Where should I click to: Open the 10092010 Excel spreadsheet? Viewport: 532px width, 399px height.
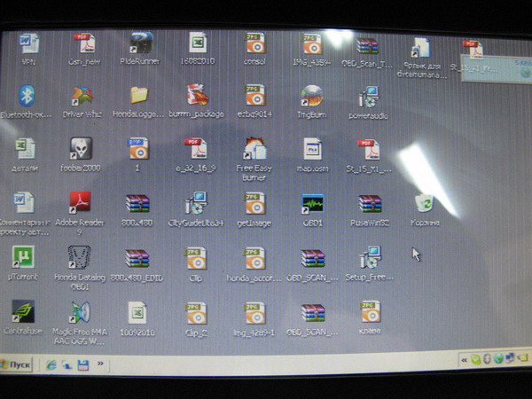[137, 312]
